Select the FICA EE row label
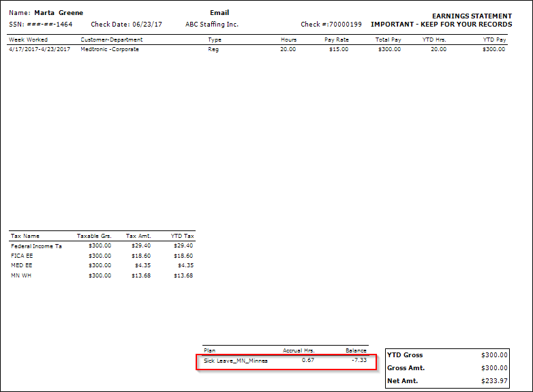The width and height of the screenshot is (533, 392). pyautogui.click(x=22, y=256)
